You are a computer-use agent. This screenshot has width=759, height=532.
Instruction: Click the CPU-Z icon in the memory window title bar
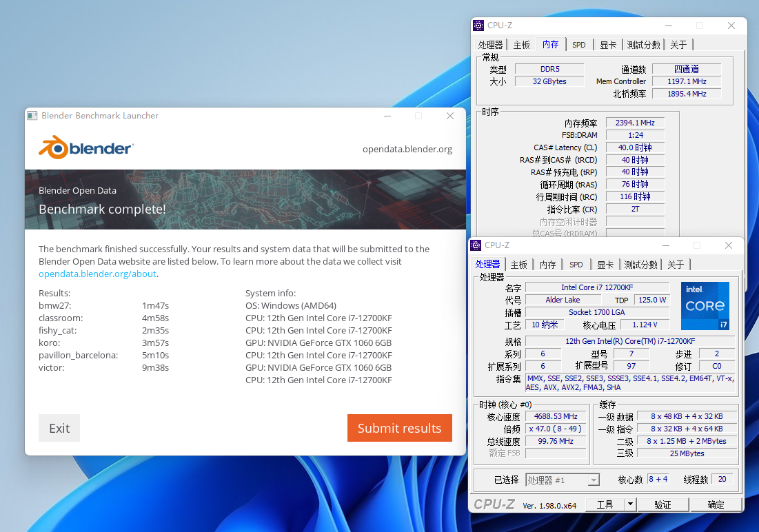[478, 25]
